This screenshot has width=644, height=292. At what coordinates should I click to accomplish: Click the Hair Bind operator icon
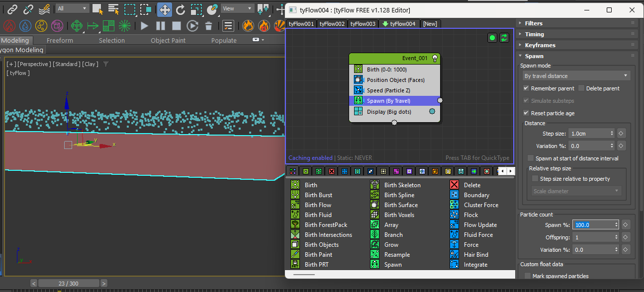point(454,255)
